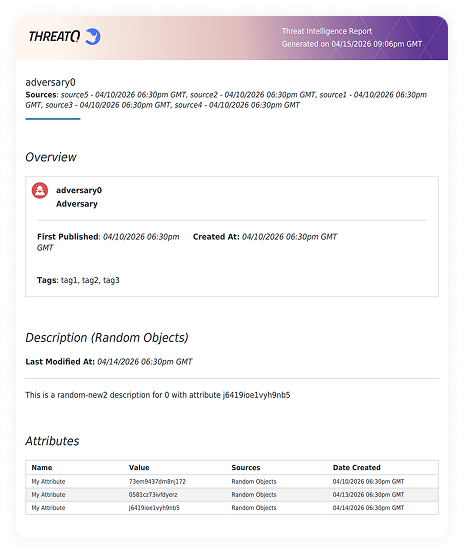Viewport: 464px width, 554px height.
Task: Click Description (Random Objects) heading
Action: (107, 337)
